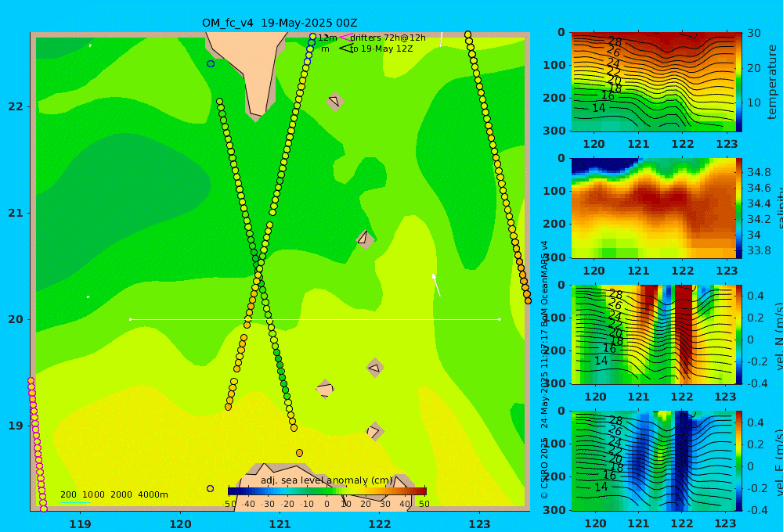Click the 34.8 tick on salinity scale
Screen dimensions: 783x532
click(759, 173)
